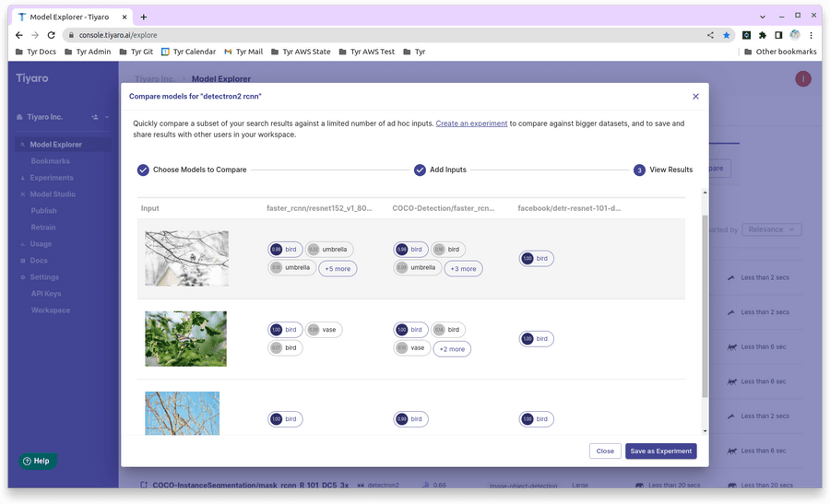Open the tab search chevron
This screenshot has height=504, width=830.
pos(763,17)
